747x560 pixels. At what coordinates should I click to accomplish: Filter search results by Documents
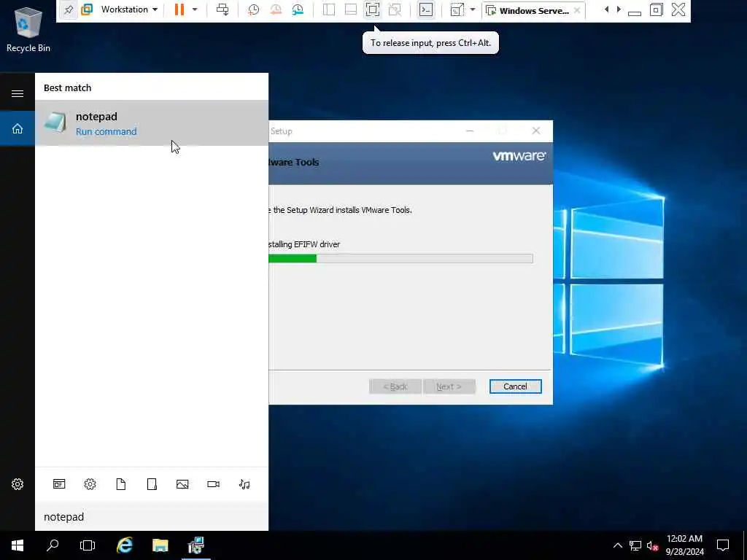(121, 484)
